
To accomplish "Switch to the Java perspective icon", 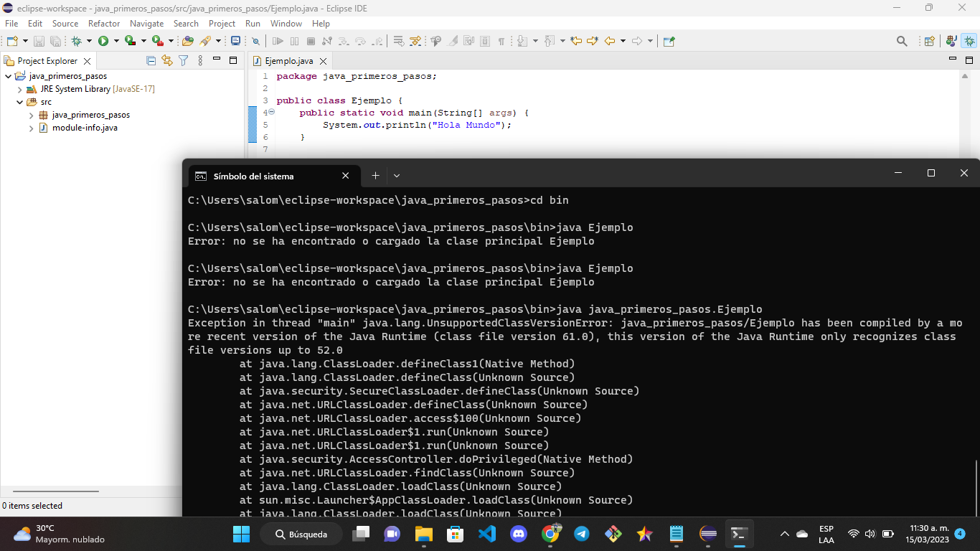I will tap(951, 41).
